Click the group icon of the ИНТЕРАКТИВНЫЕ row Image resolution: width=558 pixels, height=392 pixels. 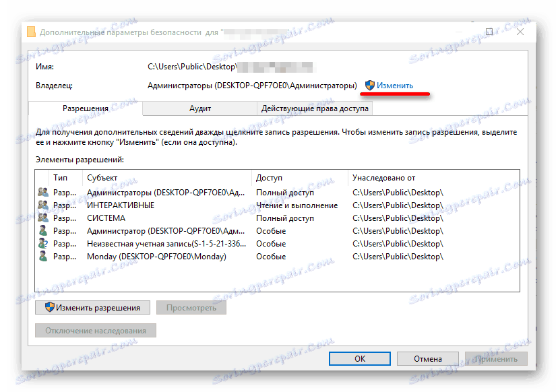coord(43,205)
